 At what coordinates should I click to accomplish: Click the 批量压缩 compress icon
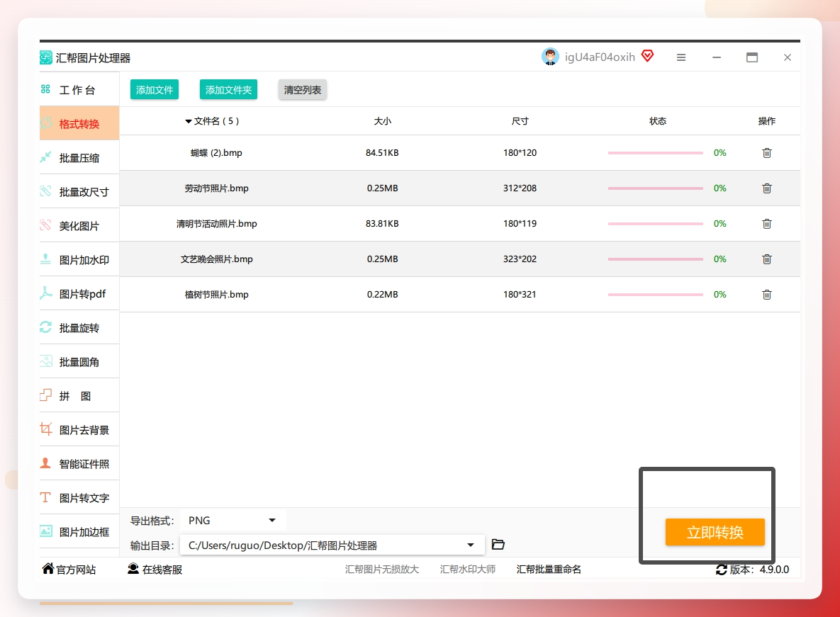[x=45, y=157]
